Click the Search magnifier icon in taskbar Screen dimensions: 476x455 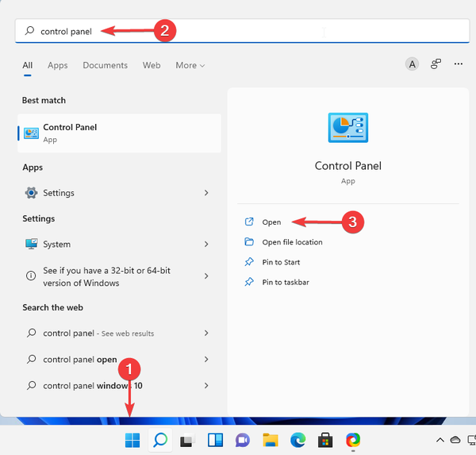pyautogui.click(x=159, y=440)
